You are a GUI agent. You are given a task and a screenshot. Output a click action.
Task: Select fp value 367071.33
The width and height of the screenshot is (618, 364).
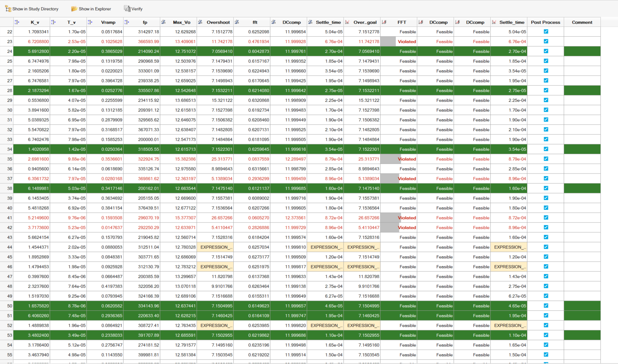click(148, 130)
